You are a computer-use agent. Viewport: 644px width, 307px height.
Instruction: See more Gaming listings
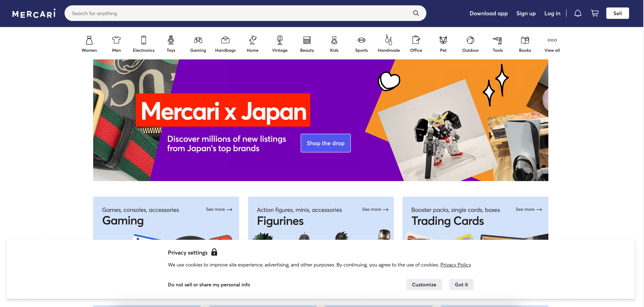[x=219, y=210]
